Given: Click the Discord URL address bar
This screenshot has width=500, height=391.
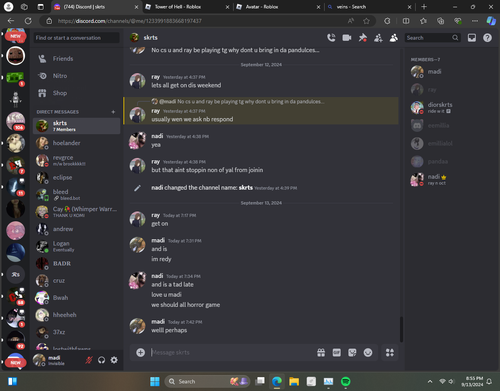Looking at the screenshot, I should 200,21.
